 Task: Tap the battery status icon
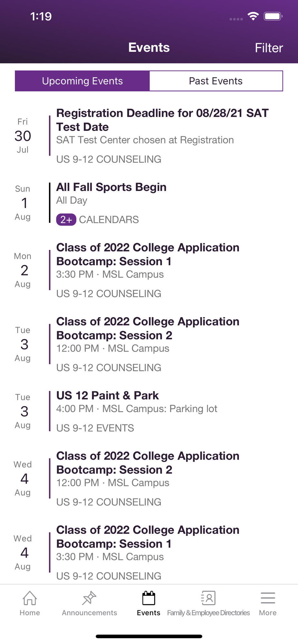pos(273,16)
